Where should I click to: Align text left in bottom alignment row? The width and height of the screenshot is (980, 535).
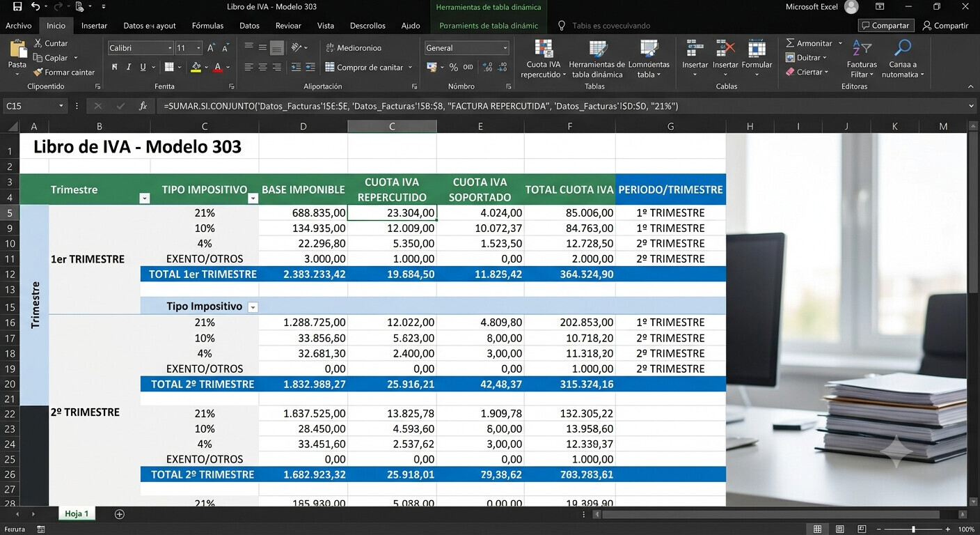(248, 67)
